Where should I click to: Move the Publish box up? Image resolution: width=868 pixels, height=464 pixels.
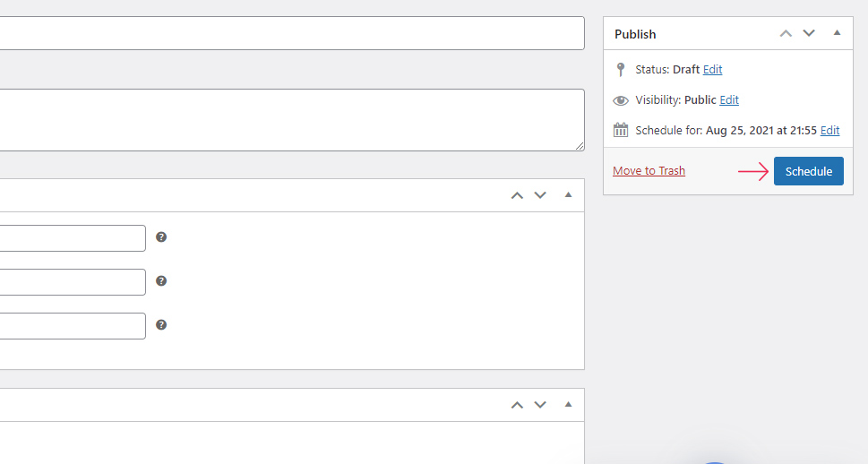click(786, 33)
